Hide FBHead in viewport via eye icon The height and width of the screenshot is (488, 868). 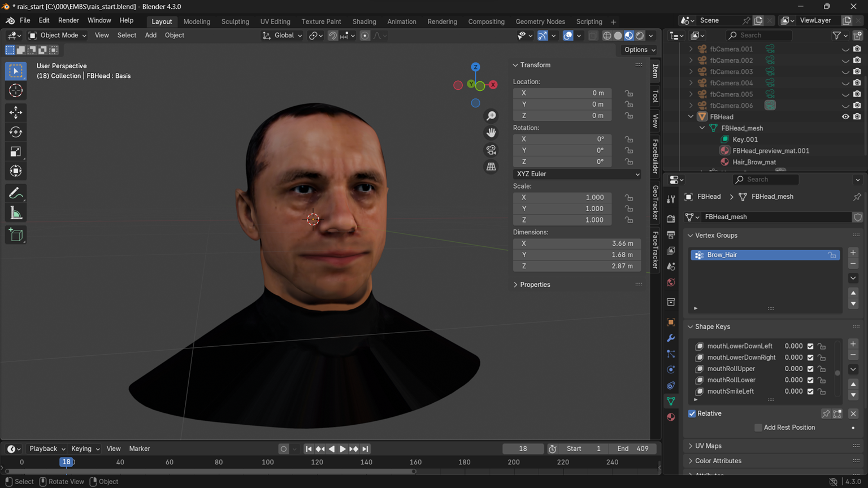[x=845, y=117]
